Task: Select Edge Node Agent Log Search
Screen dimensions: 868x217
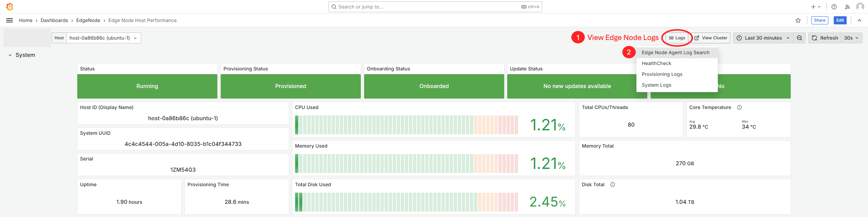Action: (x=675, y=52)
